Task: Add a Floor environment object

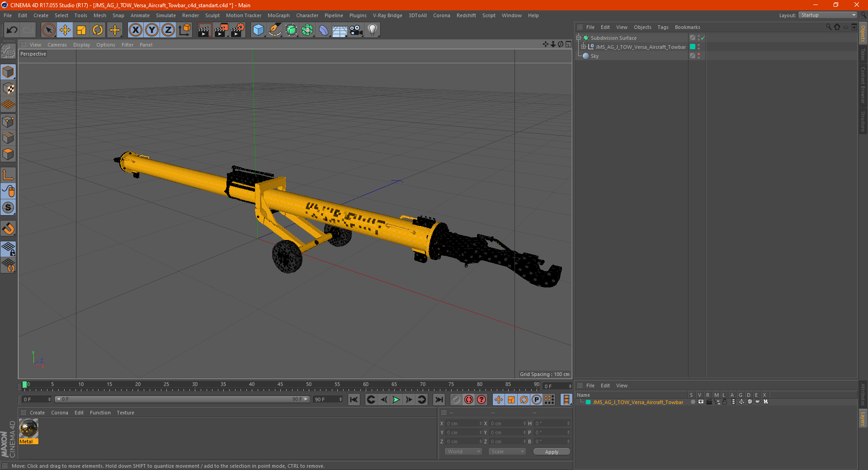Action: click(340, 30)
